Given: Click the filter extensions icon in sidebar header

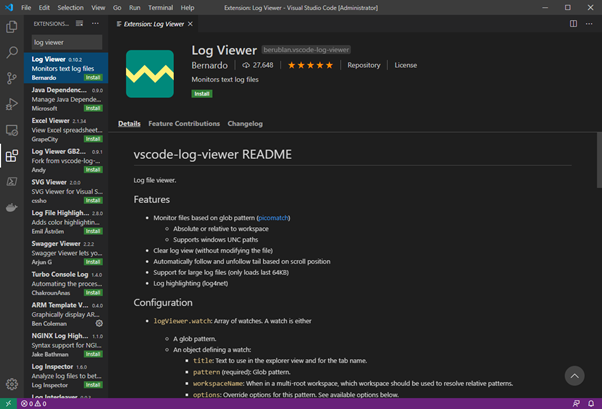Looking at the screenshot, I should [77, 22].
